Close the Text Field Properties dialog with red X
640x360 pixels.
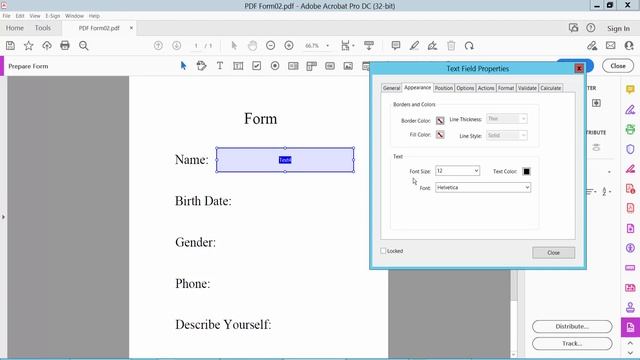pos(579,69)
